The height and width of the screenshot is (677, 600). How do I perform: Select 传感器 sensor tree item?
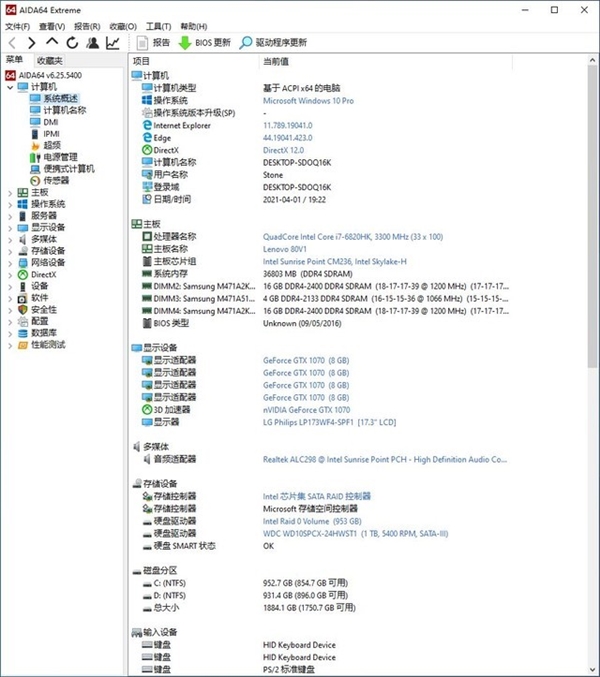point(56,180)
